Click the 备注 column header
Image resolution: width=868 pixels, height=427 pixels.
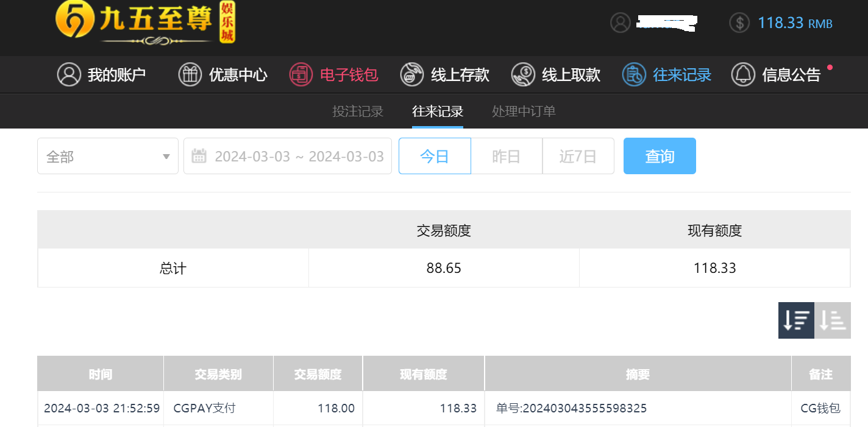[x=821, y=373]
